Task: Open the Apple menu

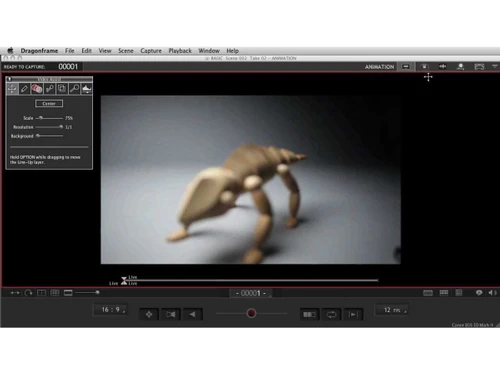Action: point(10,51)
